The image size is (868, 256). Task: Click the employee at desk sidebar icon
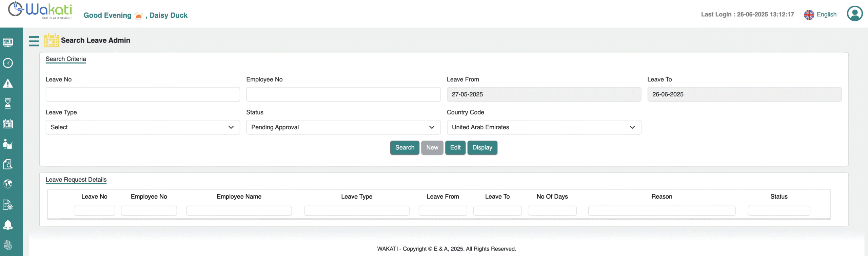click(8, 144)
